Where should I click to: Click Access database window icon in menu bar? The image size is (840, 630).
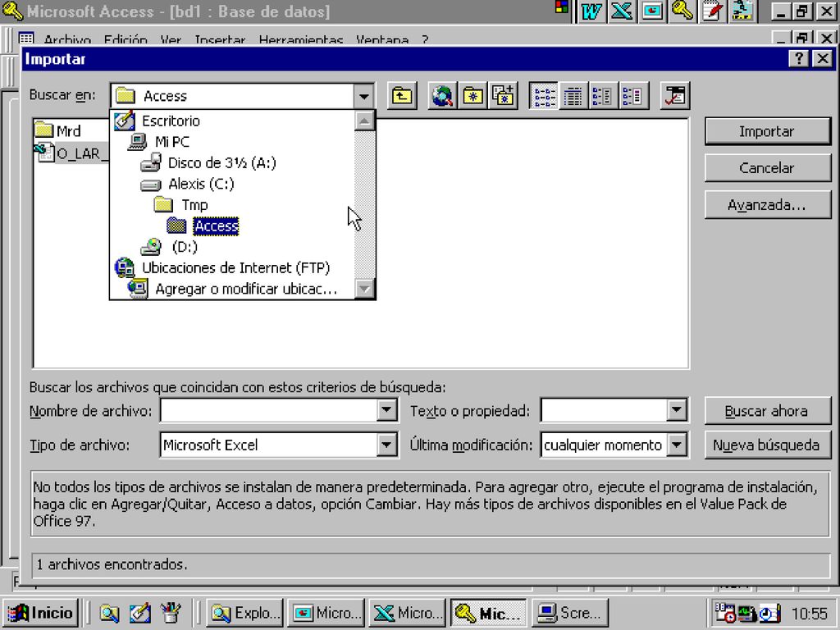click(x=26, y=39)
